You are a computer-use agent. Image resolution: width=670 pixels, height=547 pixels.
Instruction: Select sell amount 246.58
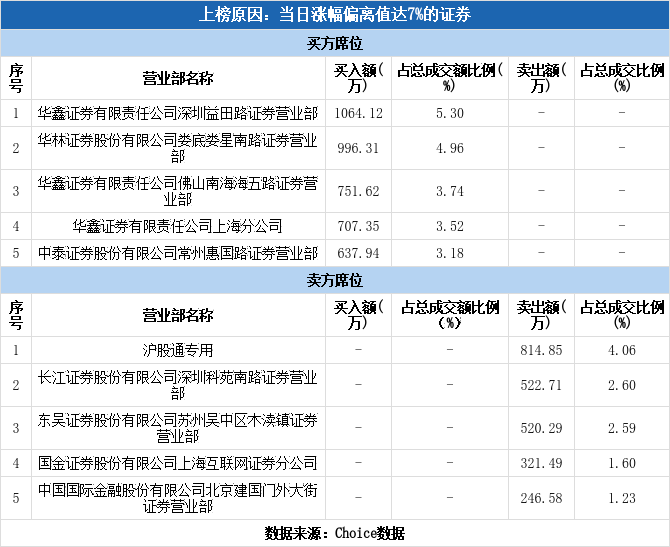point(541,498)
